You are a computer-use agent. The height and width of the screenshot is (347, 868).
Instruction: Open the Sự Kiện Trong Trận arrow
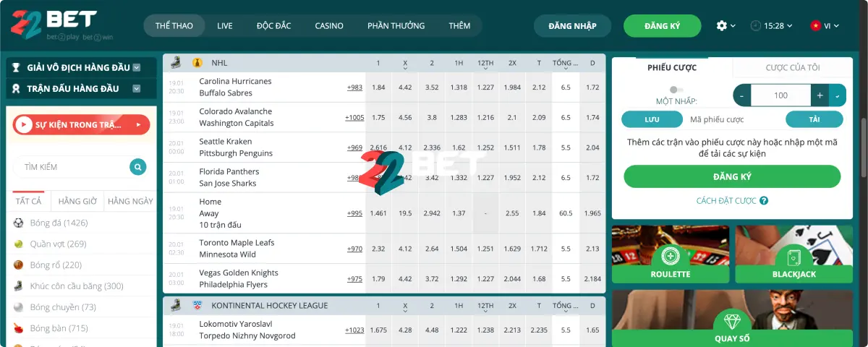pos(137,125)
